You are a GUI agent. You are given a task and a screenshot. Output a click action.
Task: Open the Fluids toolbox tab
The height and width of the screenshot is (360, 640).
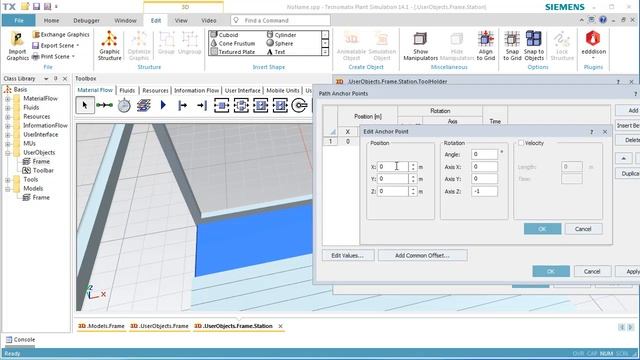coord(127,90)
